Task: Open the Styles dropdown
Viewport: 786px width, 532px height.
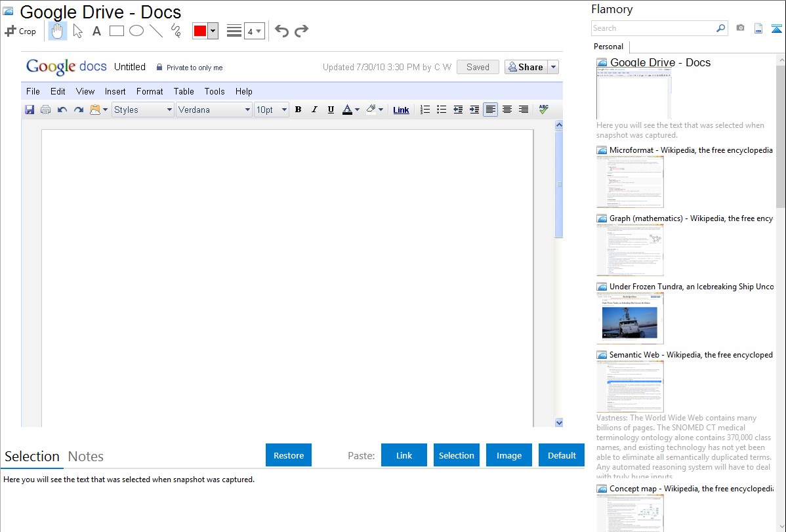Action: (143, 110)
